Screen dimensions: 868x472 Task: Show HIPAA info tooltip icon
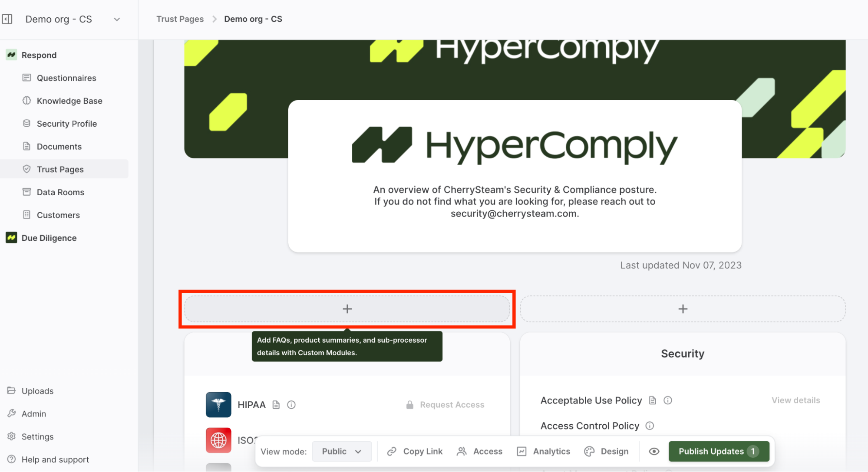click(291, 405)
